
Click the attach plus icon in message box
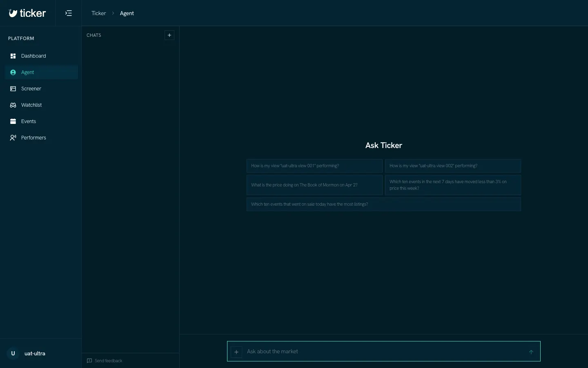(x=236, y=352)
